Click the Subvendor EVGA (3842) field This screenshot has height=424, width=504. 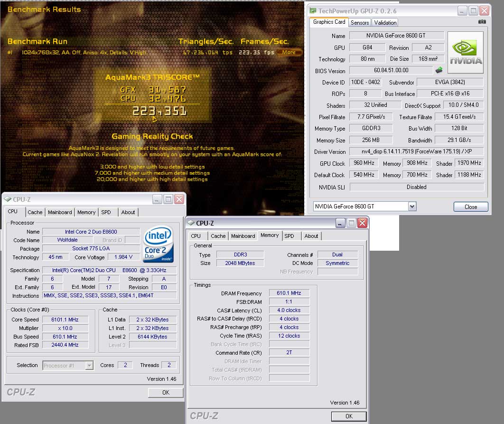(450, 82)
